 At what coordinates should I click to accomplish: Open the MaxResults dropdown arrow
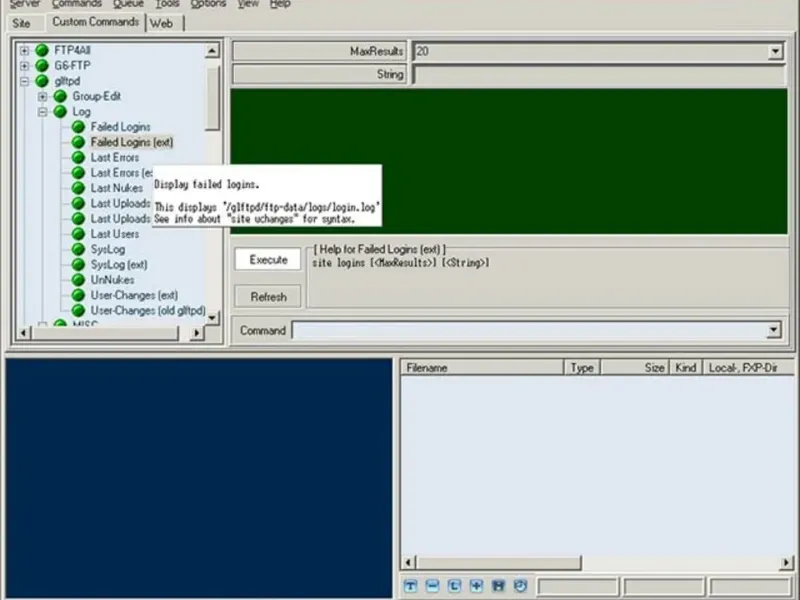(775, 51)
